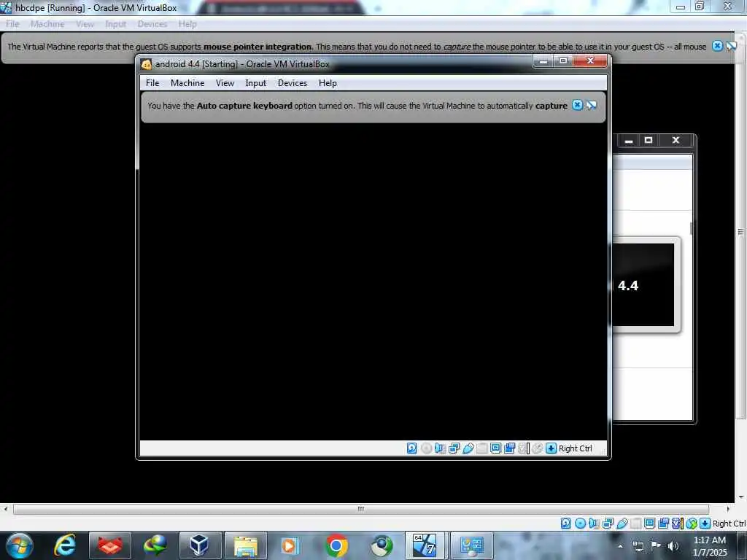
Task: Open volume control in system tray
Action: click(673, 546)
